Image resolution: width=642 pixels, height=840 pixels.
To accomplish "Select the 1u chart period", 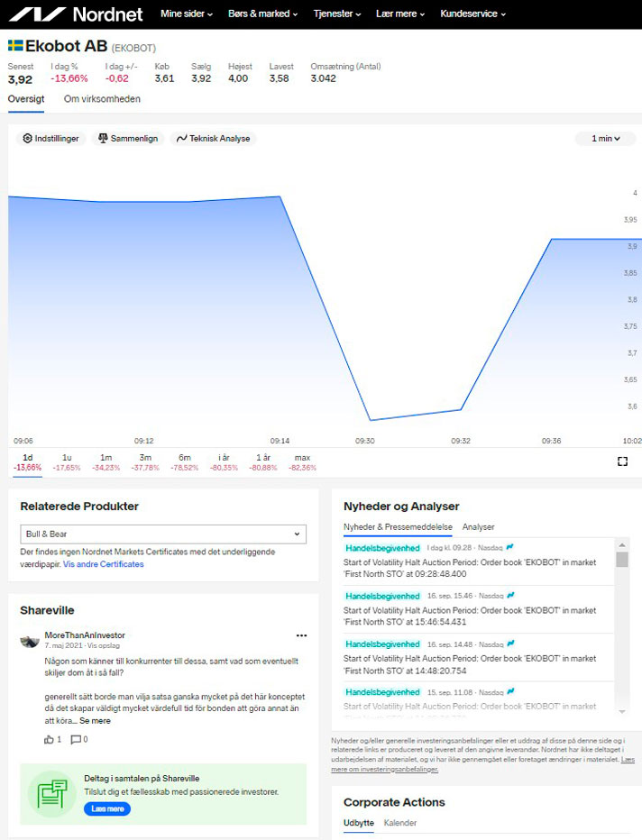I will 67,462.
